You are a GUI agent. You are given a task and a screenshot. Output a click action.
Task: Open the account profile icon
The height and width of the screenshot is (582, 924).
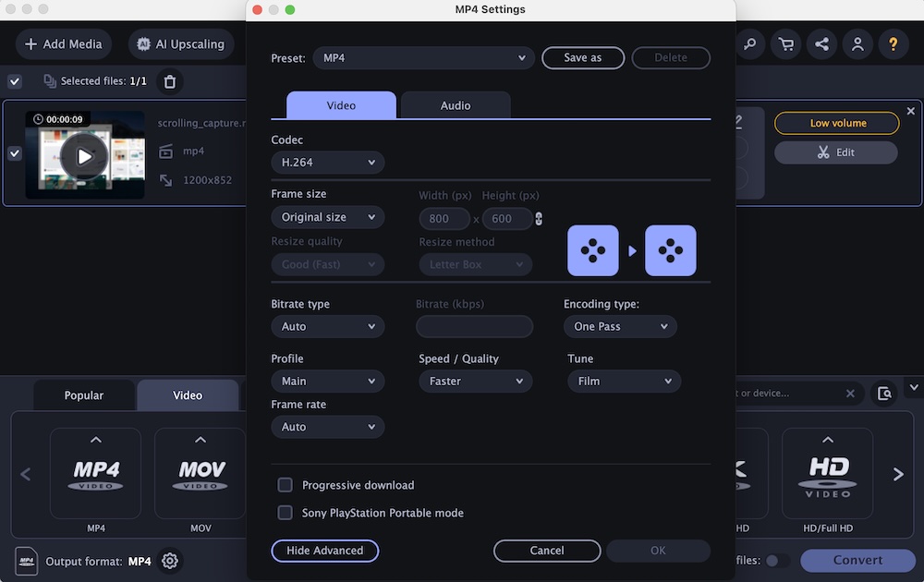pos(857,43)
